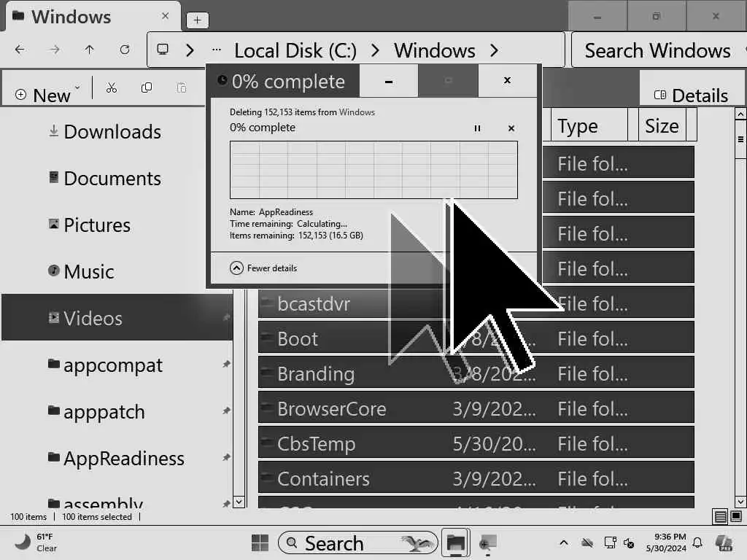This screenshot has height=560, width=747.
Task: Unpin Videos using its pin icon
Action: click(x=226, y=318)
